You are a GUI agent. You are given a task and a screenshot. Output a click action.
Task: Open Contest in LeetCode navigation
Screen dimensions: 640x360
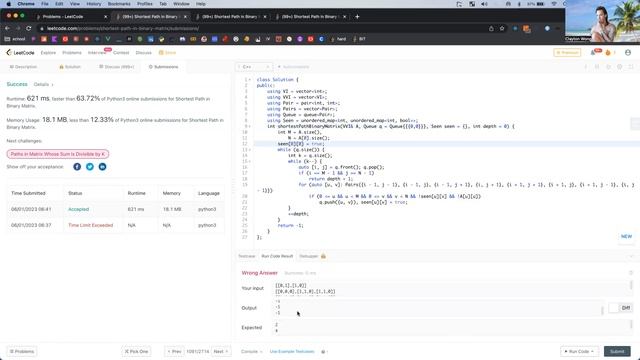121,53
